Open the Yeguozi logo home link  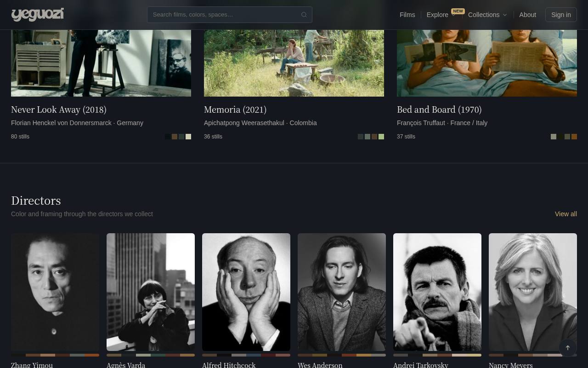point(38,15)
